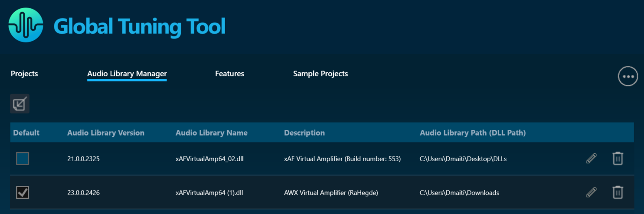Select the Audio Library Manager tab
The width and height of the screenshot is (644, 214).
[x=127, y=74]
